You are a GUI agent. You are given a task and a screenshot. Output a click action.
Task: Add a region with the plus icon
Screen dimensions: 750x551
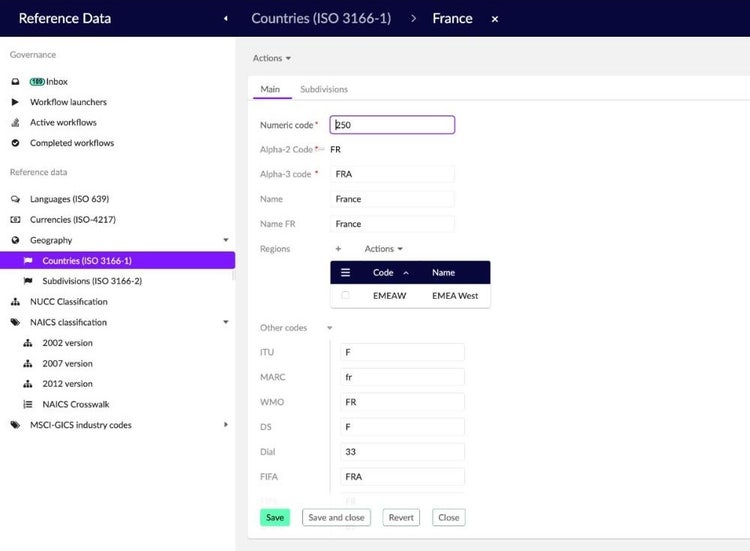(x=338, y=249)
